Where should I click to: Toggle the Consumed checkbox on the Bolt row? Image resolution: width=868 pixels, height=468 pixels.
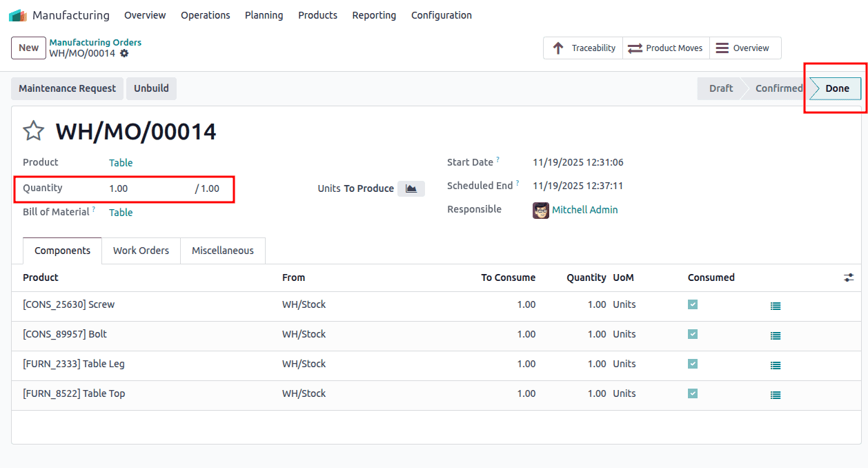pyautogui.click(x=692, y=333)
